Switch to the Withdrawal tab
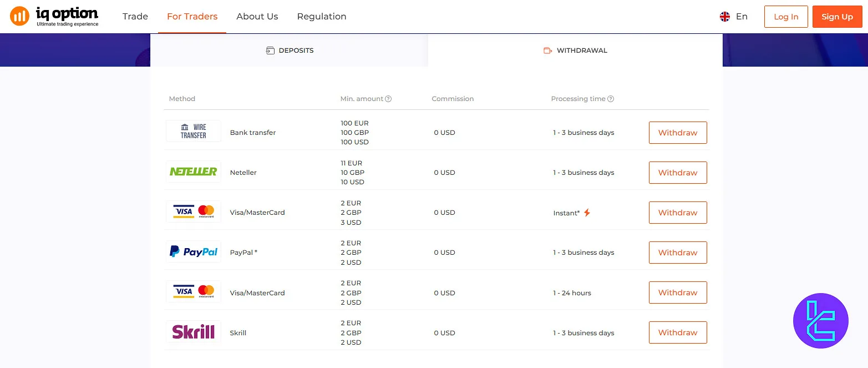The height and width of the screenshot is (368, 868). 575,50
